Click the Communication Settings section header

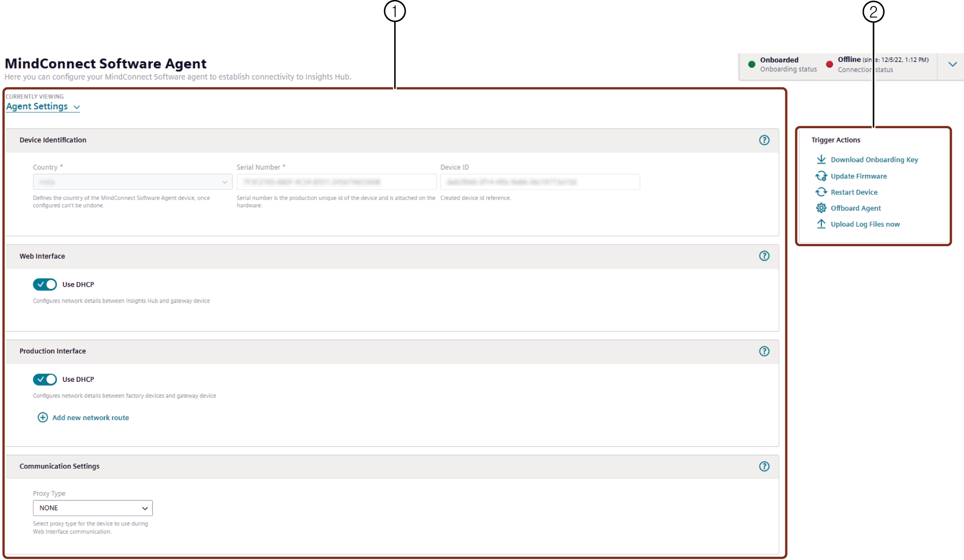point(392,466)
